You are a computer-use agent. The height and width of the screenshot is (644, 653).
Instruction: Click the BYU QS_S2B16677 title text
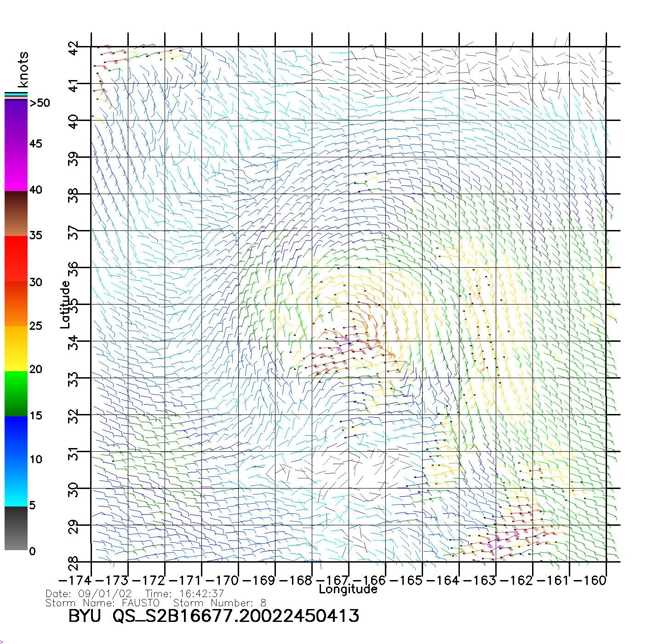coord(214,615)
